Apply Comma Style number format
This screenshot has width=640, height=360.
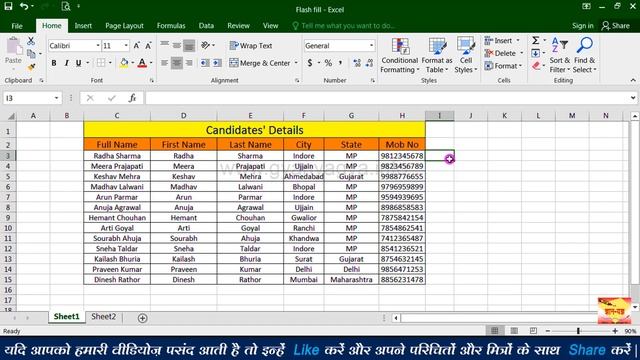[340, 63]
